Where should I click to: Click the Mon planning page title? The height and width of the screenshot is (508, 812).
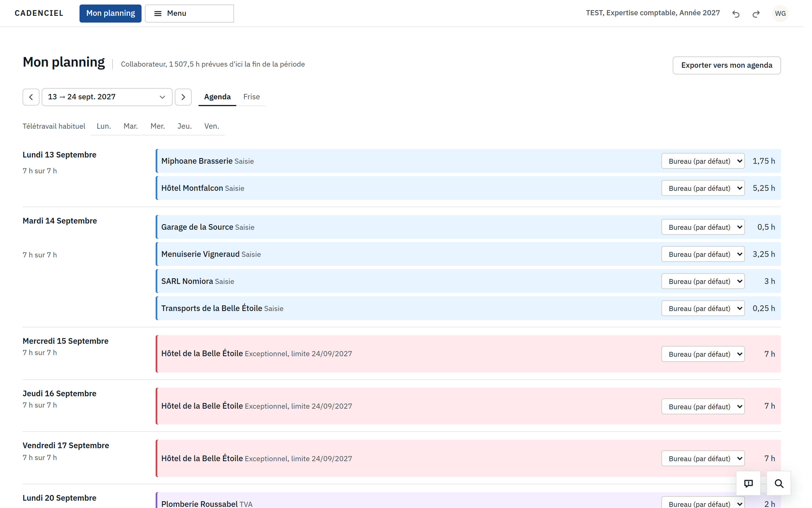click(x=64, y=62)
